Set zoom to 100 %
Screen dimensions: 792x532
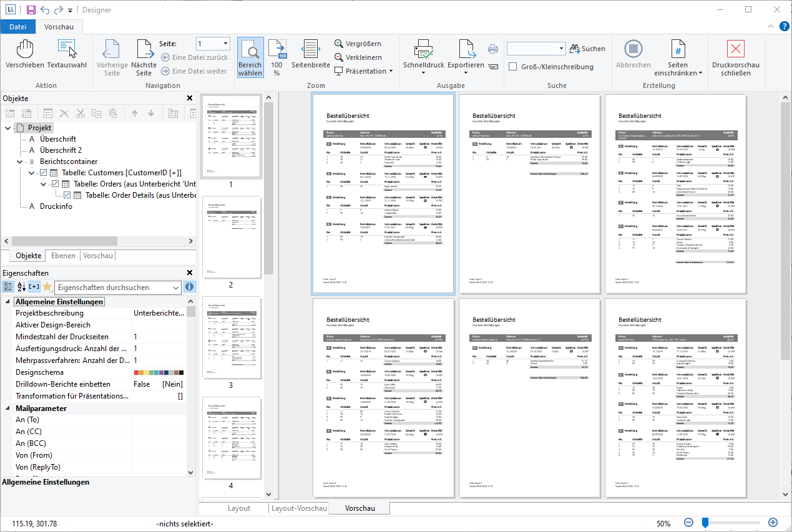(276, 56)
